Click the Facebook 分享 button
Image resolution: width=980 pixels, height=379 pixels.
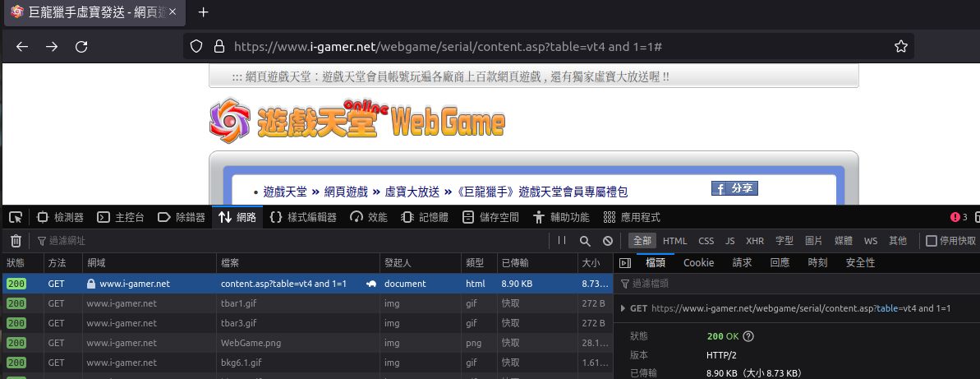point(734,188)
